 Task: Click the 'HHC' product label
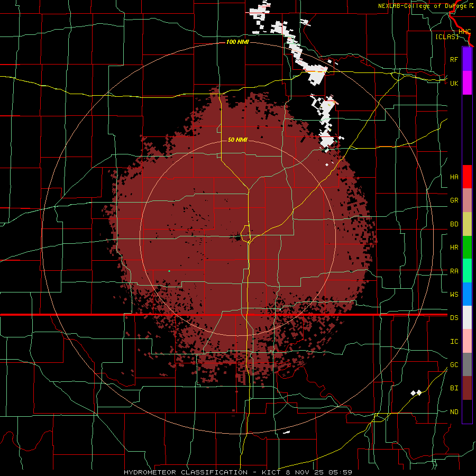tap(465, 32)
